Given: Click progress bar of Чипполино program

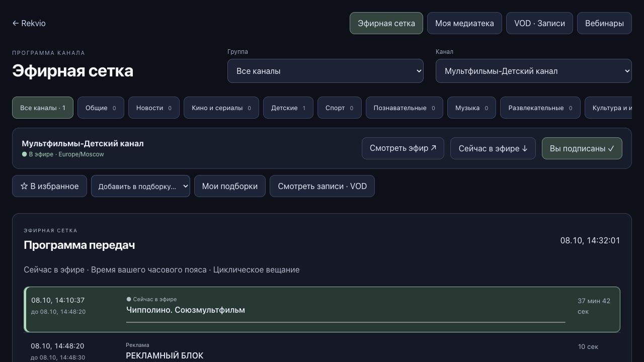Looking at the screenshot, I should pos(346,322).
